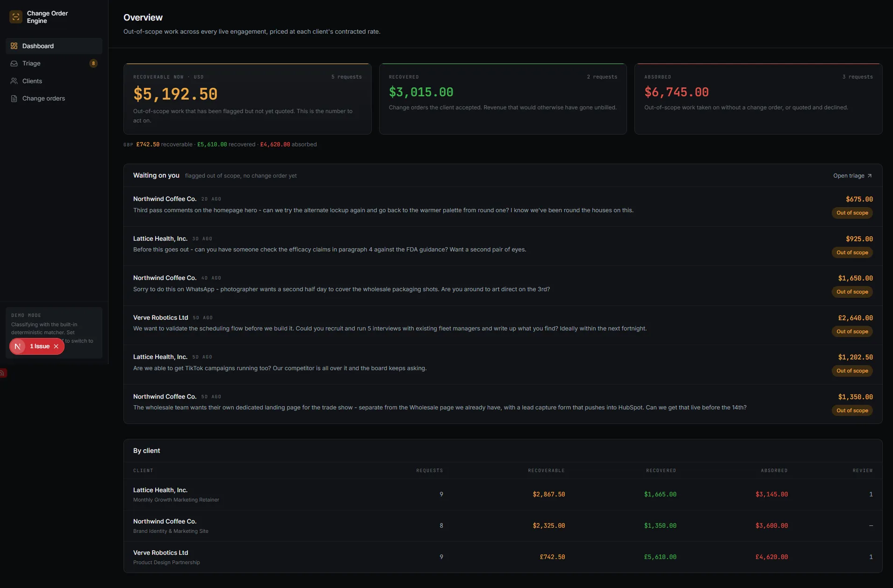The width and height of the screenshot is (893, 588).
Task: Follow the Open triage link
Action: pyautogui.click(x=852, y=176)
